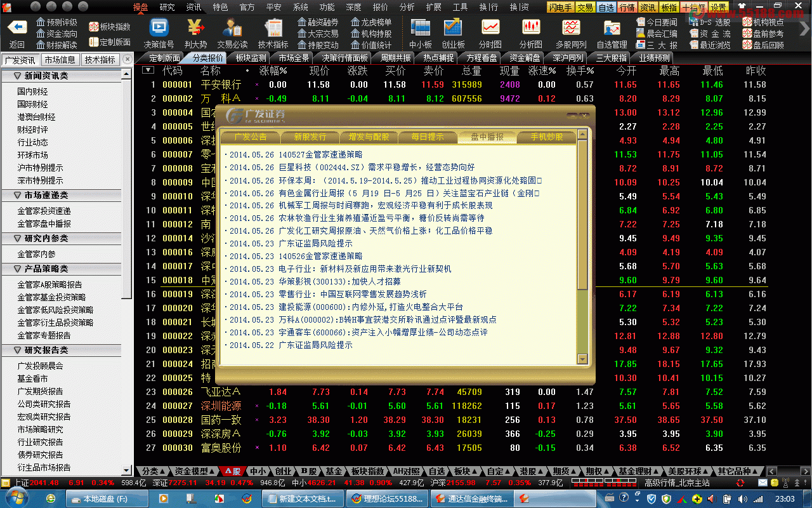Switch to 手机炒股 tab in popup

click(547, 137)
